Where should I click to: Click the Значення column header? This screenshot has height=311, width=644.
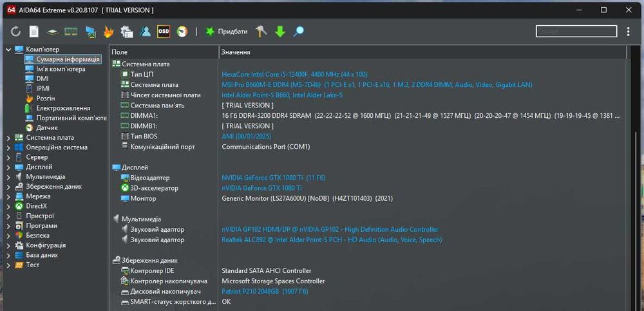pos(236,52)
